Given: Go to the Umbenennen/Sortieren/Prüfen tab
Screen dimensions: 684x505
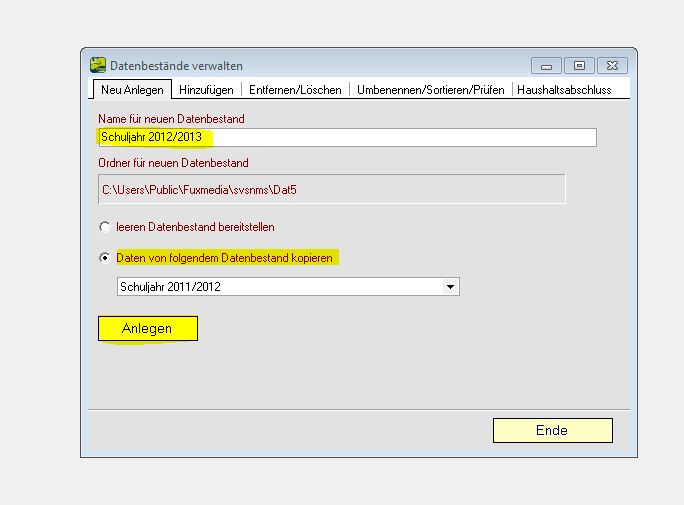Looking at the screenshot, I should pos(431,90).
